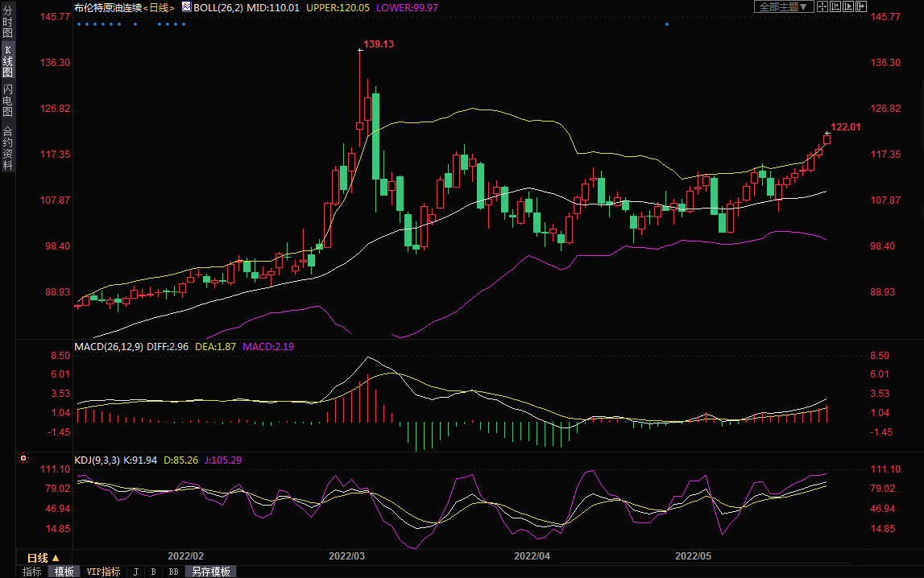Toggle the B template button
The height and width of the screenshot is (578, 924).
[153, 572]
